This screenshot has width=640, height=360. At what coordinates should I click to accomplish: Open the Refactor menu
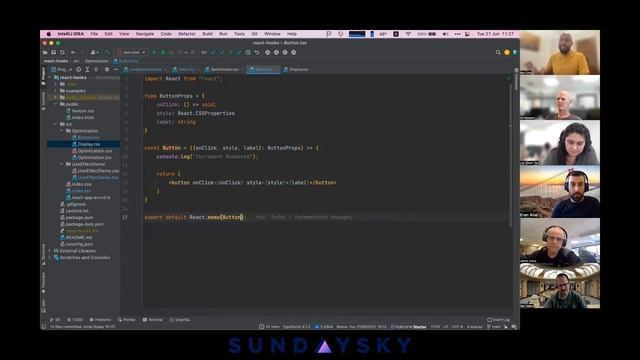(187, 34)
